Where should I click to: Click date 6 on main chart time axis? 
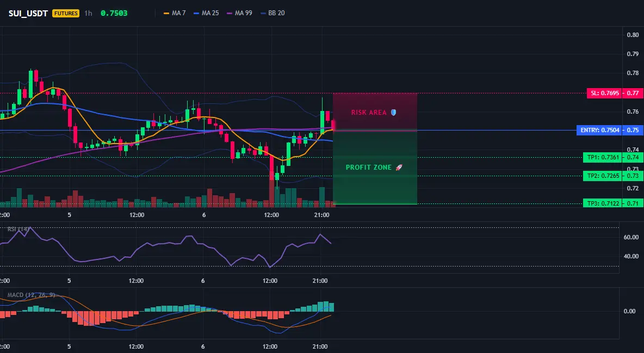204,215
